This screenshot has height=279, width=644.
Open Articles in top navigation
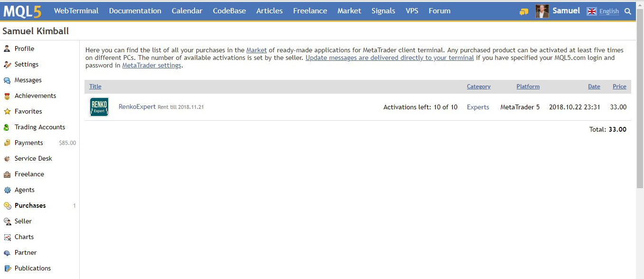(270, 11)
